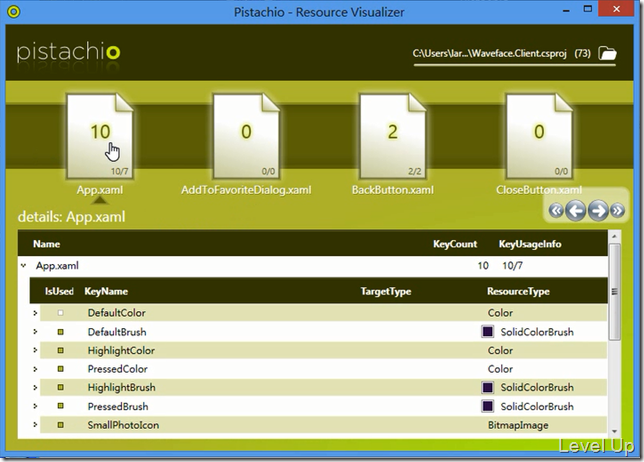The width and height of the screenshot is (644, 462).
Task: Toggle IsUsed checkbox for HighlightColor
Action: [60, 350]
